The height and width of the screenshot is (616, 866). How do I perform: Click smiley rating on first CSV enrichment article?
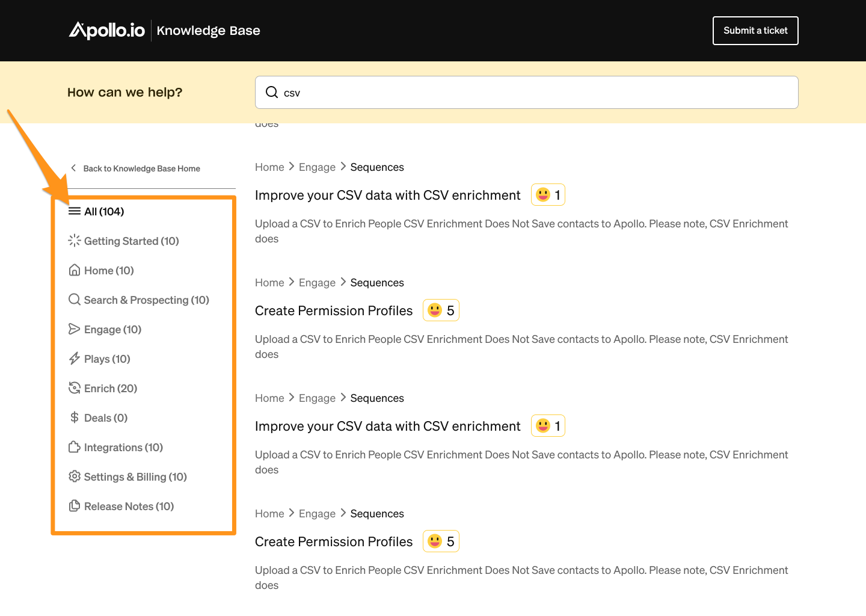pyautogui.click(x=548, y=195)
